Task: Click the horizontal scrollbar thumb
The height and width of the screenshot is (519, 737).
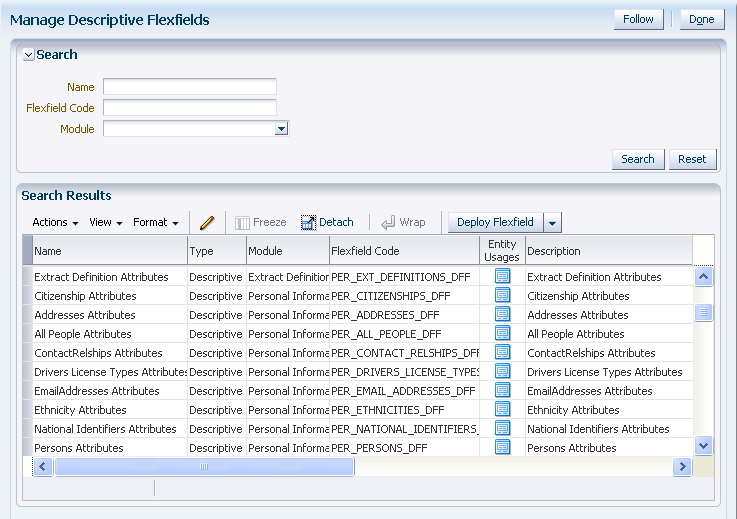Action: point(204,466)
